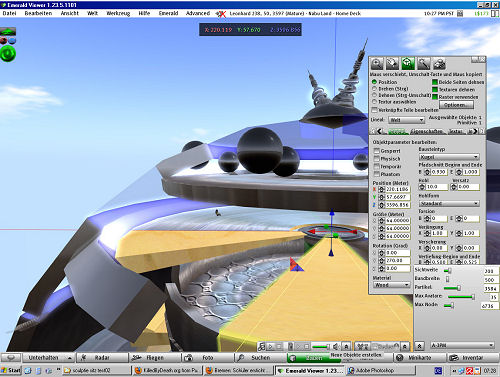Open the Material Wood dropdown
Image resolution: width=500 pixels, height=377 pixels.
click(391, 285)
